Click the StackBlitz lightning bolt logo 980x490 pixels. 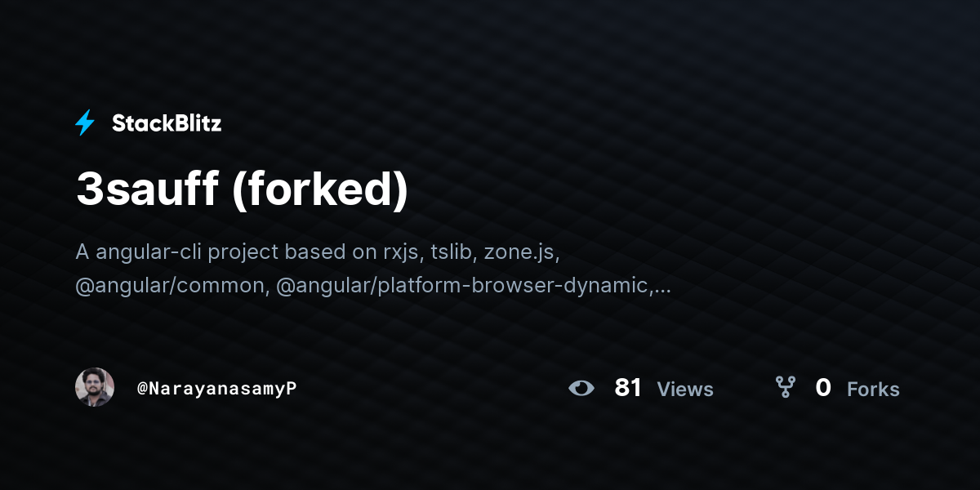[x=85, y=123]
